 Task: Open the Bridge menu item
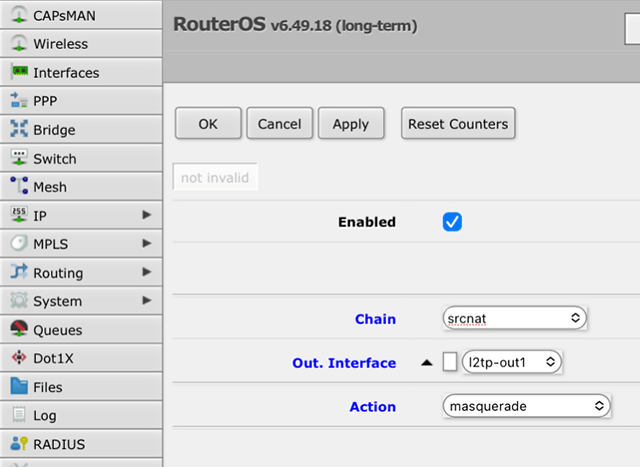coord(81,129)
